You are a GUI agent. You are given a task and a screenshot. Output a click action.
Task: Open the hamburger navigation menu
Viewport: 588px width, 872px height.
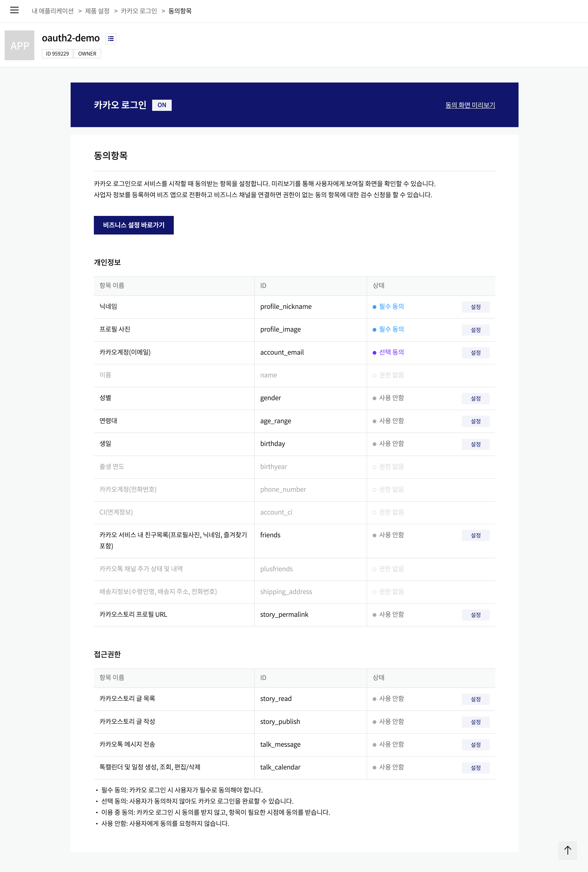(x=14, y=10)
